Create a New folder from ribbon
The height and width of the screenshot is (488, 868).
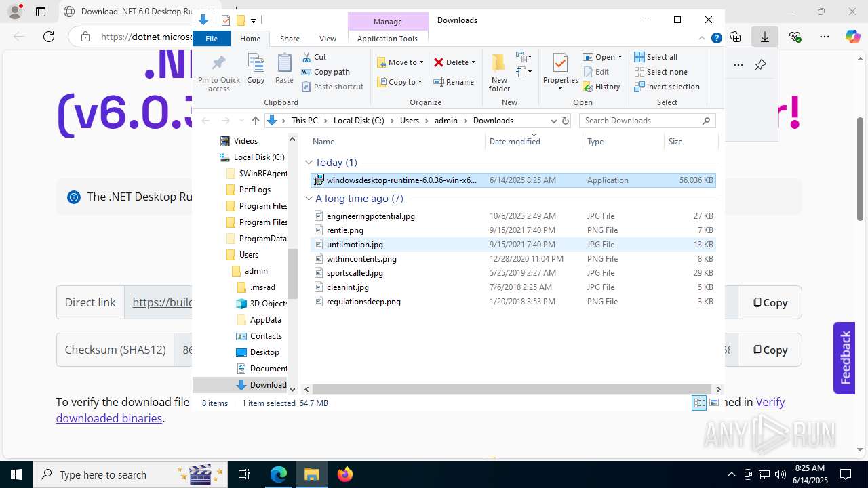[499, 73]
